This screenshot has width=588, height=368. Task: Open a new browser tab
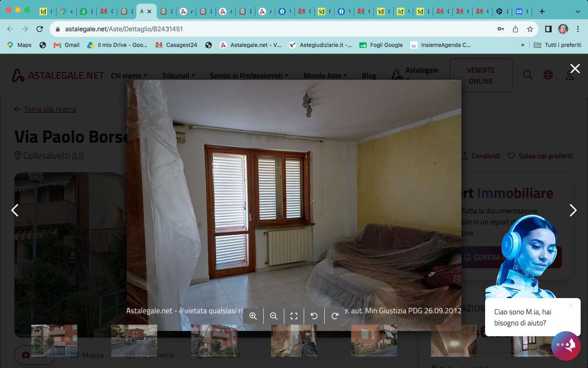[542, 11]
